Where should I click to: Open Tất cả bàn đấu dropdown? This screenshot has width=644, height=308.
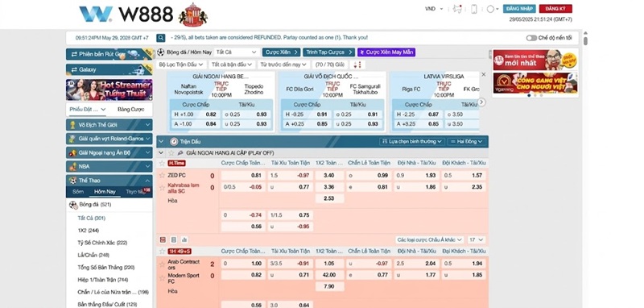(x=232, y=65)
